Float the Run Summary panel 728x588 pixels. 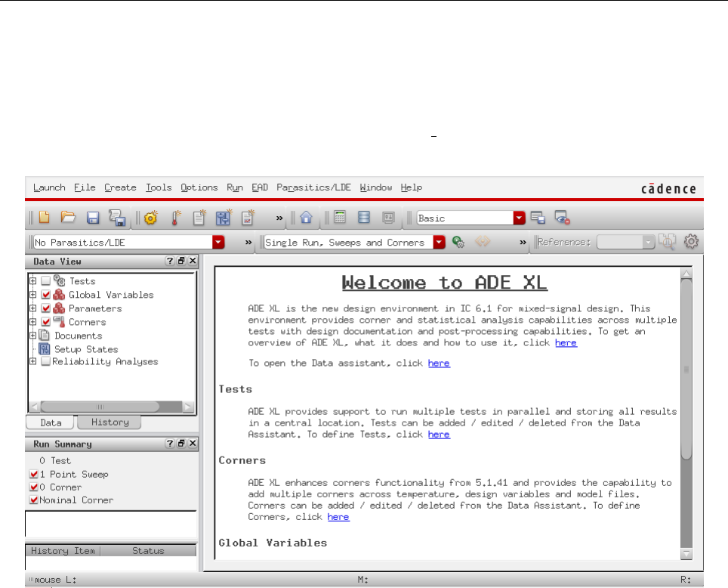(181, 444)
